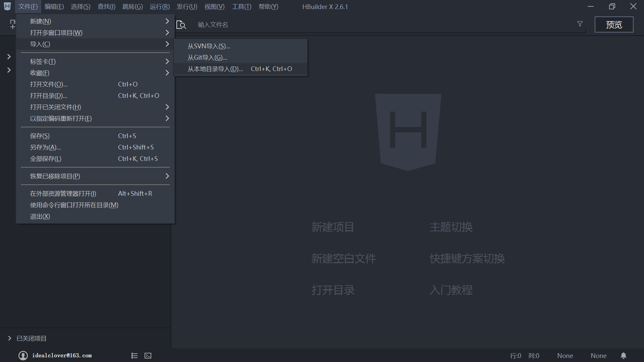644x362 pixels.
Task: Choose 从本地目录导入(D)... entry
Action: (x=215, y=69)
